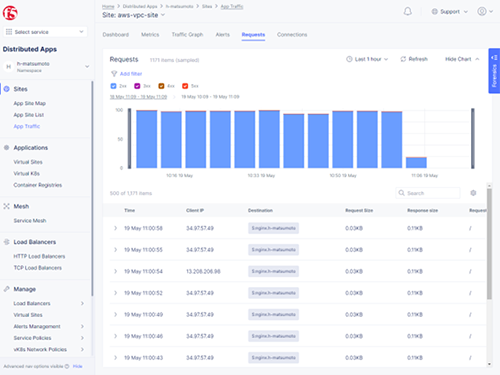This screenshot has width=500, height=375.
Task: Click the Refresh icon
Action: tap(403, 59)
